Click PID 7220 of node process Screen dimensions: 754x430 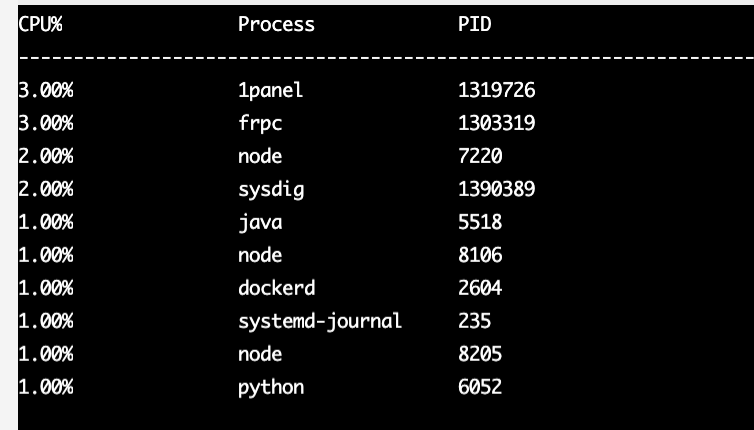[x=480, y=156]
